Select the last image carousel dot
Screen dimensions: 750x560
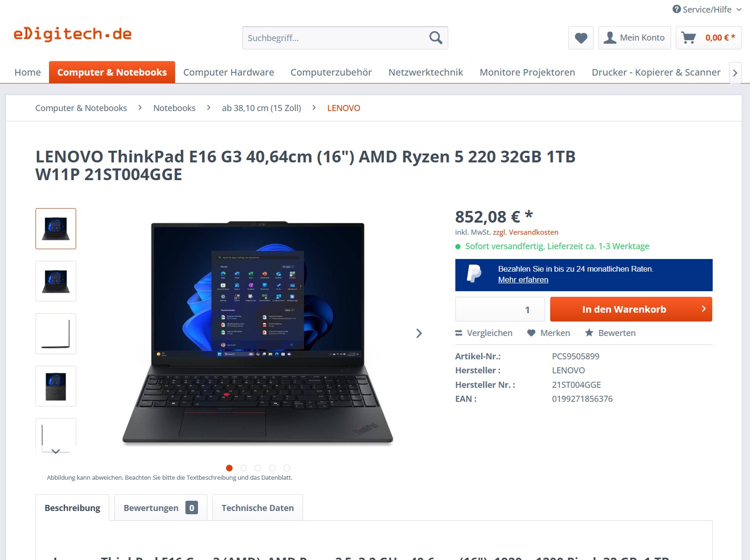287,468
